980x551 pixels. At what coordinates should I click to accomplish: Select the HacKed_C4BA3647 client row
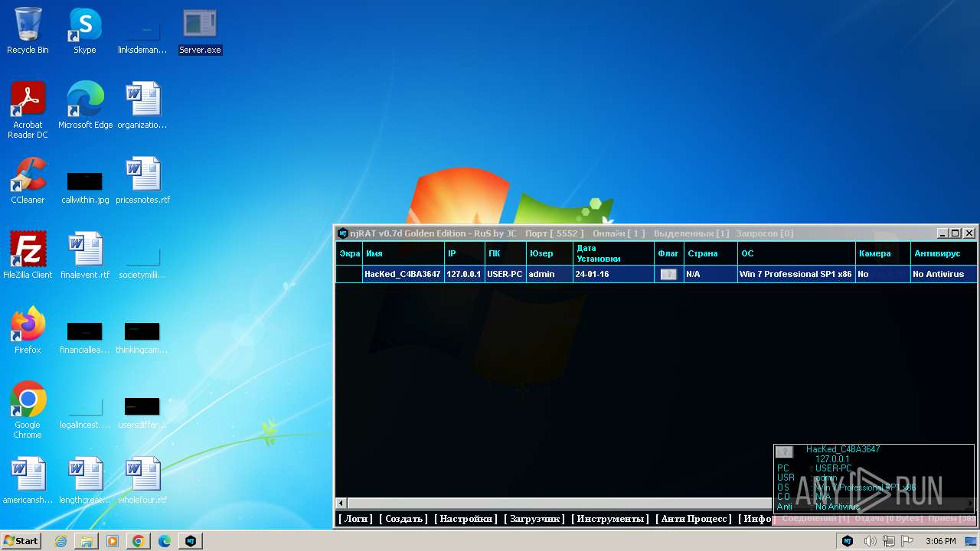coord(656,274)
